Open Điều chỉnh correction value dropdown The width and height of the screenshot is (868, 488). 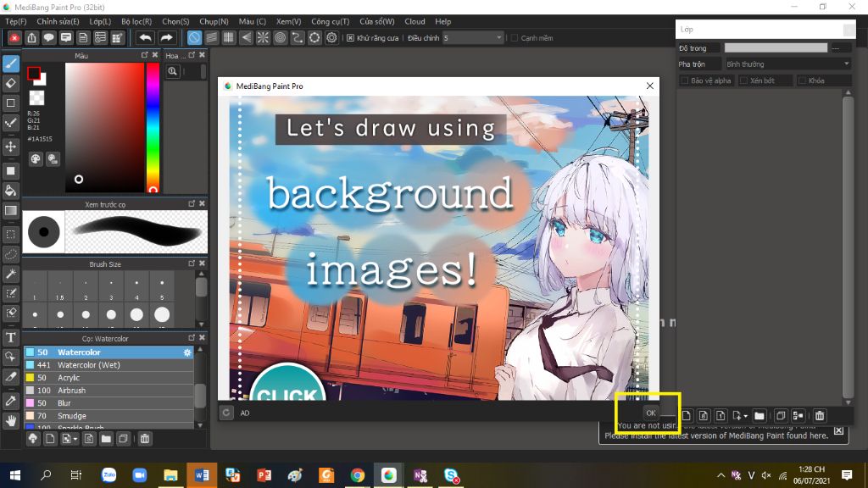coord(473,37)
